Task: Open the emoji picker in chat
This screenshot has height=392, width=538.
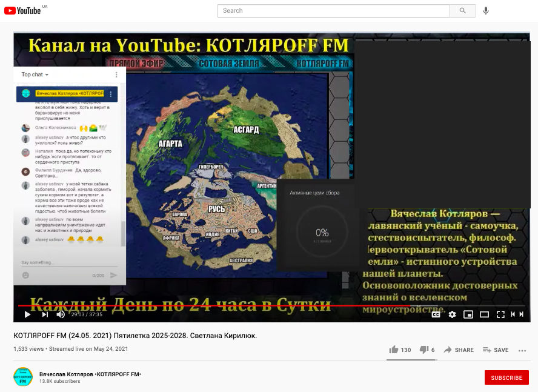Action: point(25,275)
